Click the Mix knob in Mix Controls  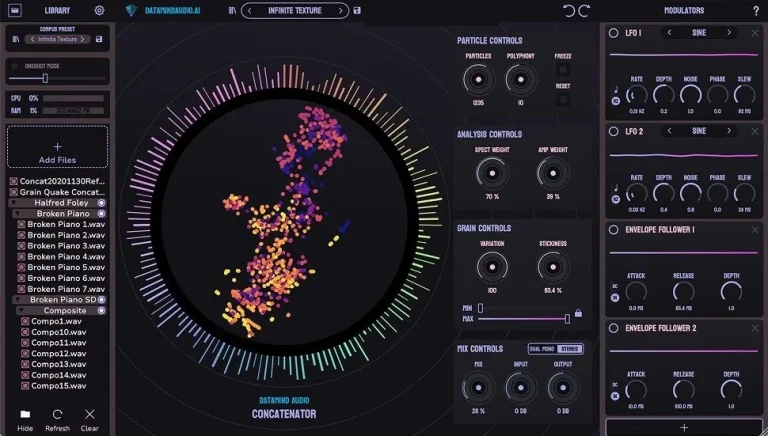[x=478, y=388]
